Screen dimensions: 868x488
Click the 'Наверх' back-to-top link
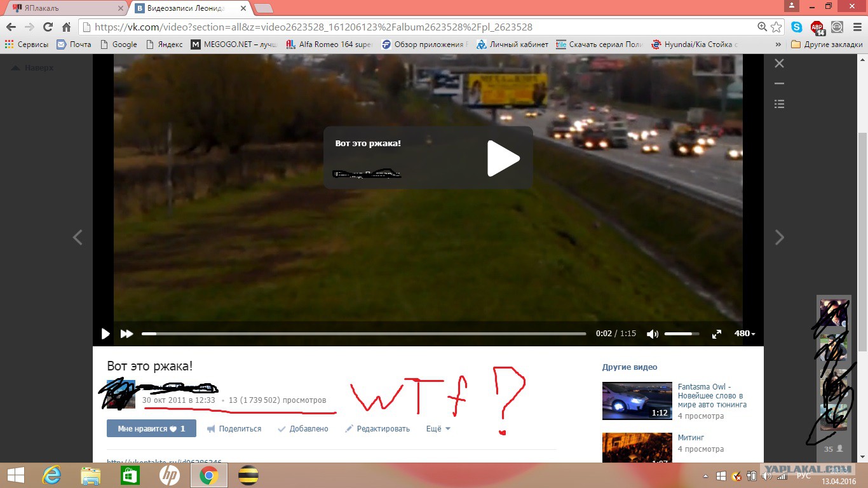click(33, 67)
